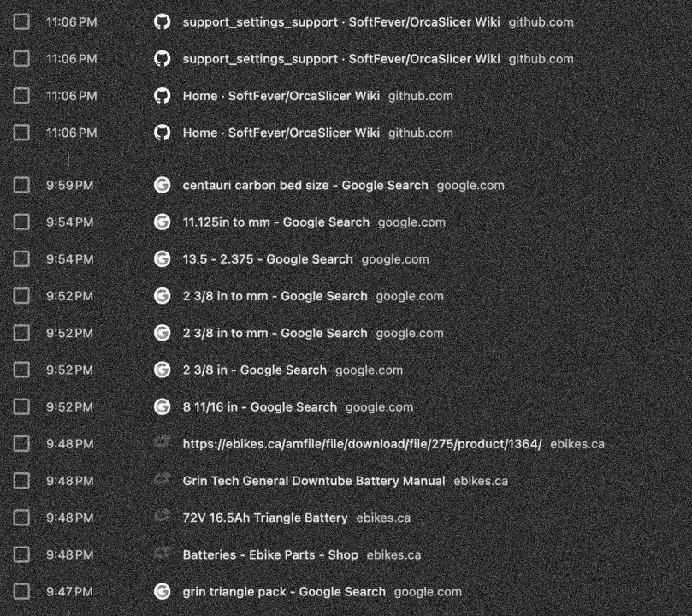This screenshot has height=616, width=692.
Task: Open 'Batteries - Ebike Parts - Shop' entry
Action: (x=270, y=554)
